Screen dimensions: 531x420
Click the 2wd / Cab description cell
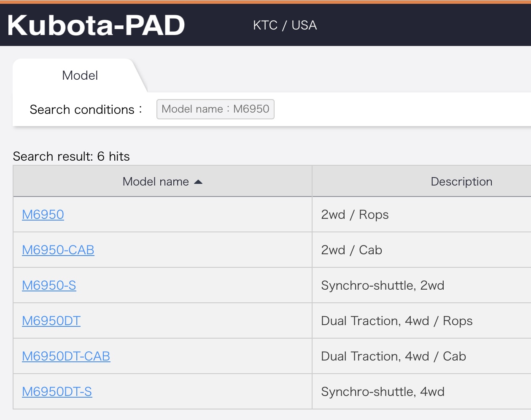(x=351, y=250)
